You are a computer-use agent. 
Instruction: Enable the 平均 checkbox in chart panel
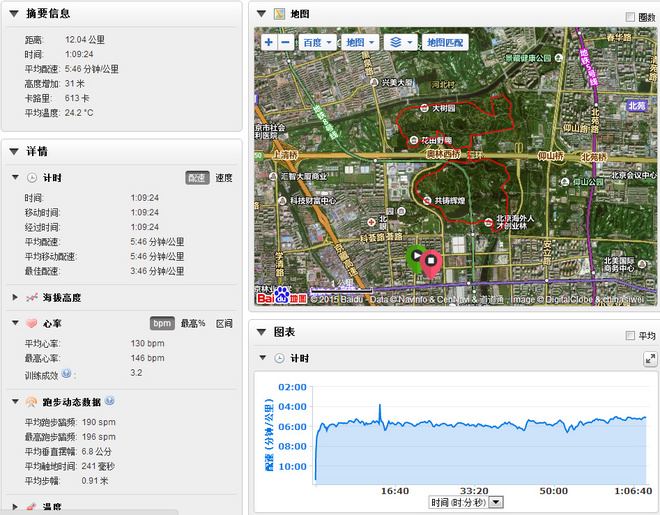point(629,335)
